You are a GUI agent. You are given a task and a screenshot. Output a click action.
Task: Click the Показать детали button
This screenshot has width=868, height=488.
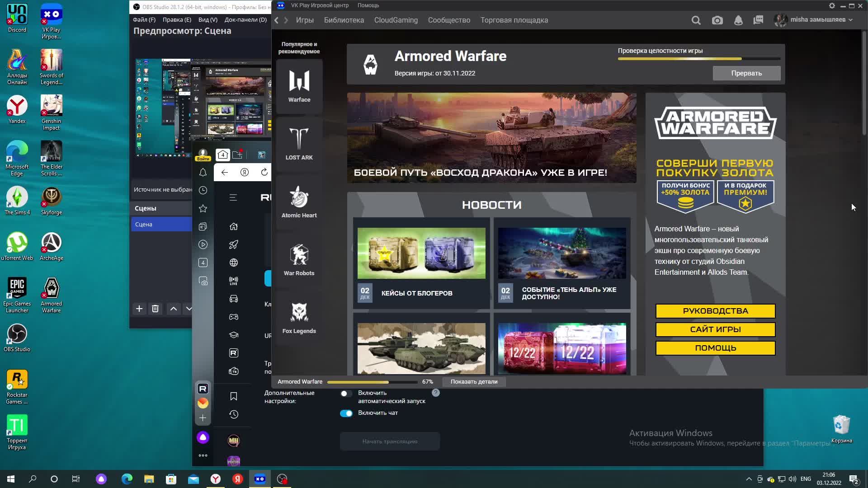point(474,382)
